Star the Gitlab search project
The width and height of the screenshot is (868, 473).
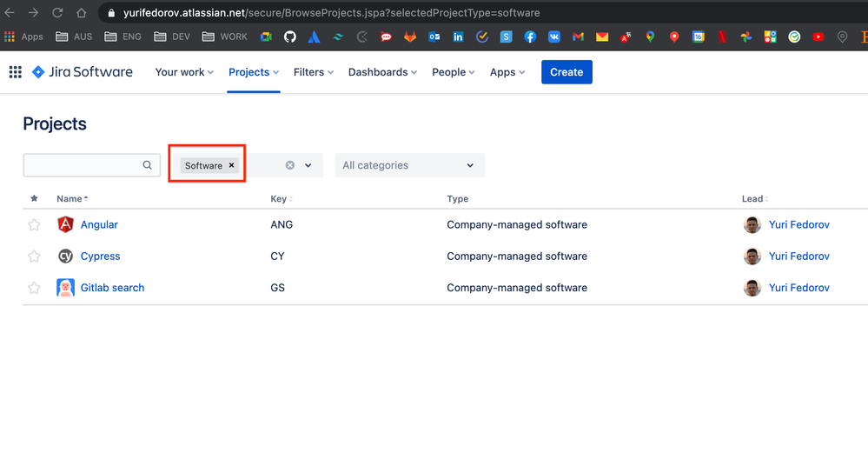(35, 288)
